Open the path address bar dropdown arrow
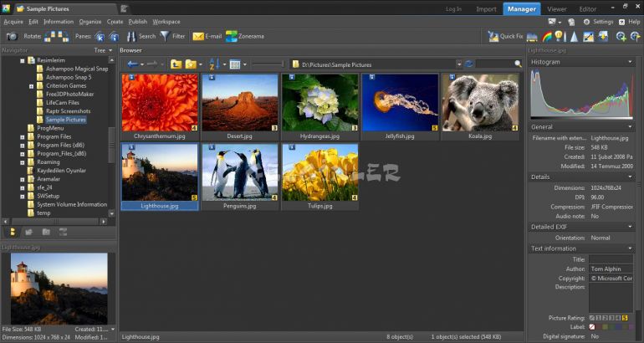 click(x=459, y=64)
